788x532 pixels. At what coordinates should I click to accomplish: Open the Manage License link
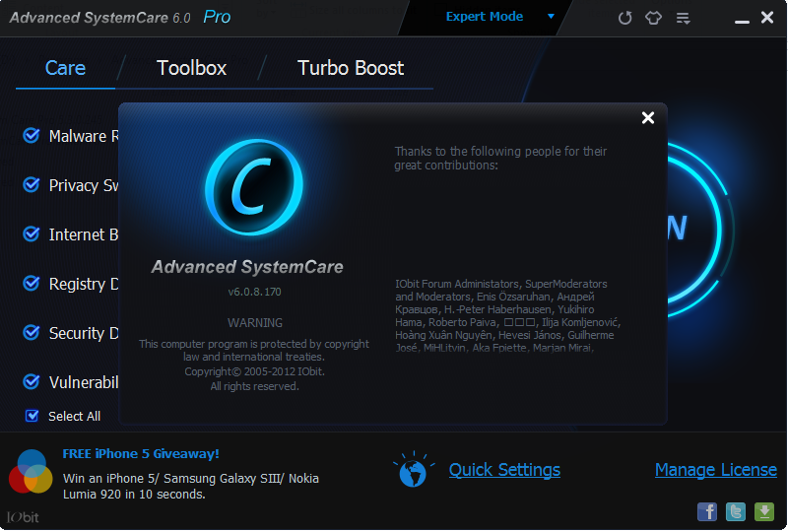tap(716, 470)
